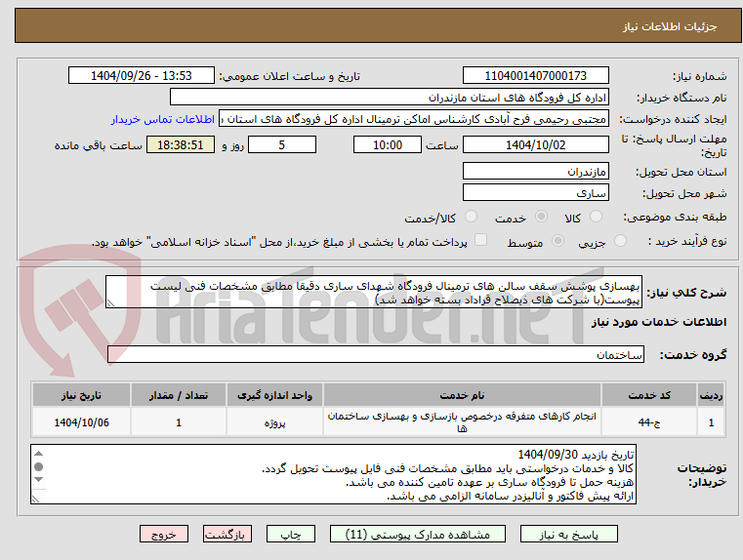Click the remaining days field showing 5
Screen dimensions: 743x560
click(282, 144)
